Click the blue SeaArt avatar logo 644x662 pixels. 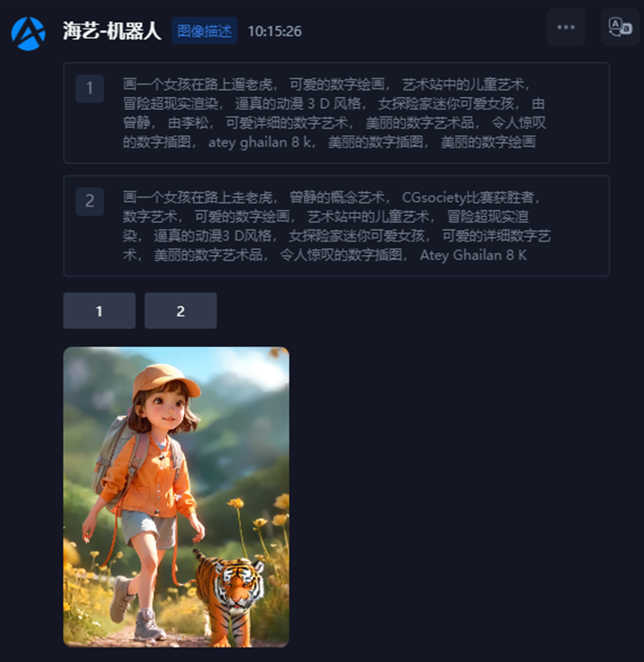click(28, 34)
